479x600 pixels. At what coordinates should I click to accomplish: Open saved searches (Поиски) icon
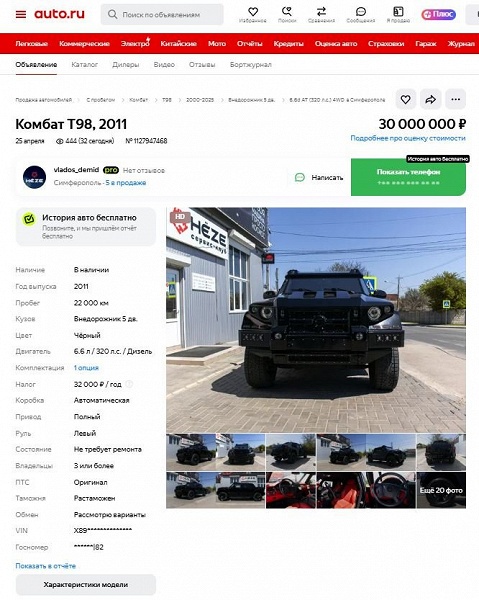coord(287,15)
